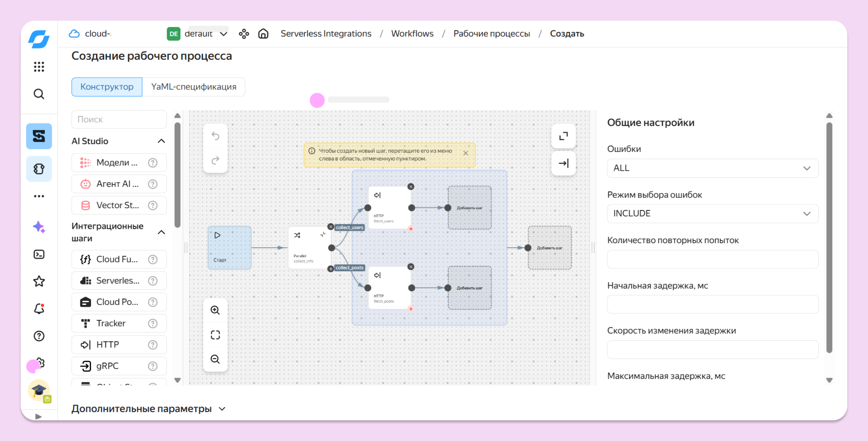Go to Serverless Integrations breadcrumb
The height and width of the screenshot is (441, 868).
326,34
